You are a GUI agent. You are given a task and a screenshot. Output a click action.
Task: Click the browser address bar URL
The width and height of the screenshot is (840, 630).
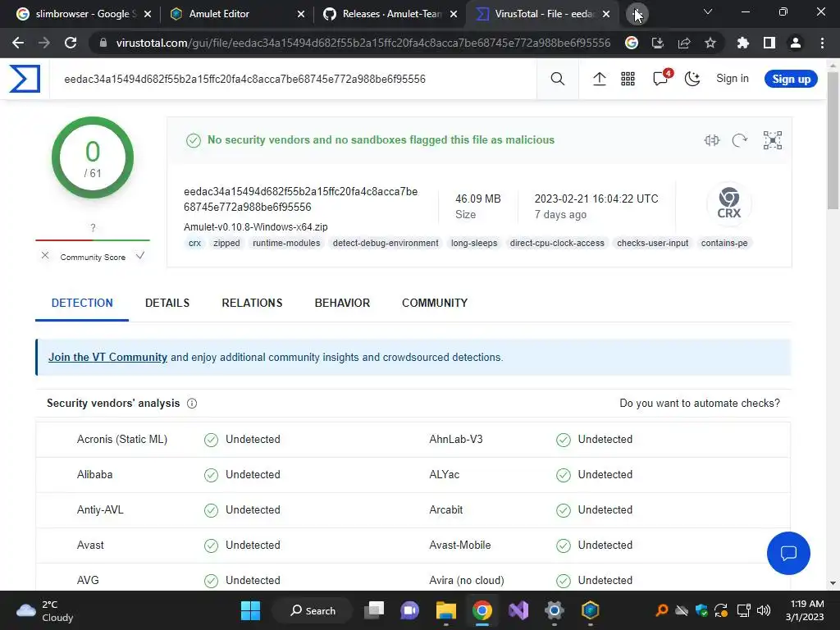coord(363,43)
